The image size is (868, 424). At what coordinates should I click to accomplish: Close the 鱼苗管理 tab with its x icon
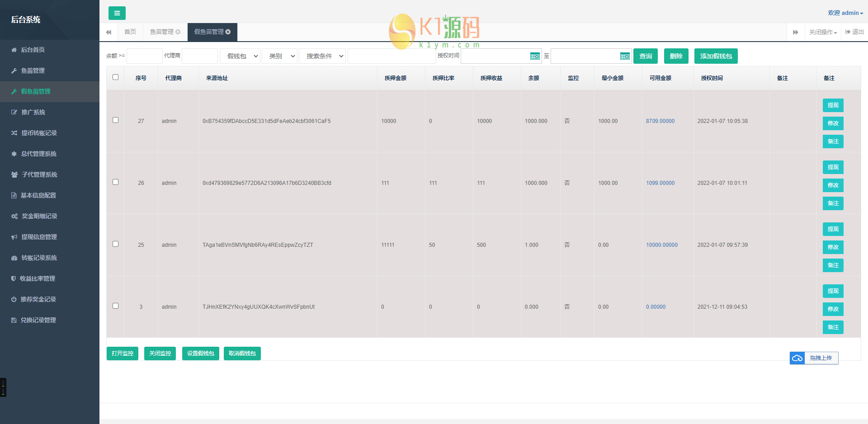coord(178,32)
